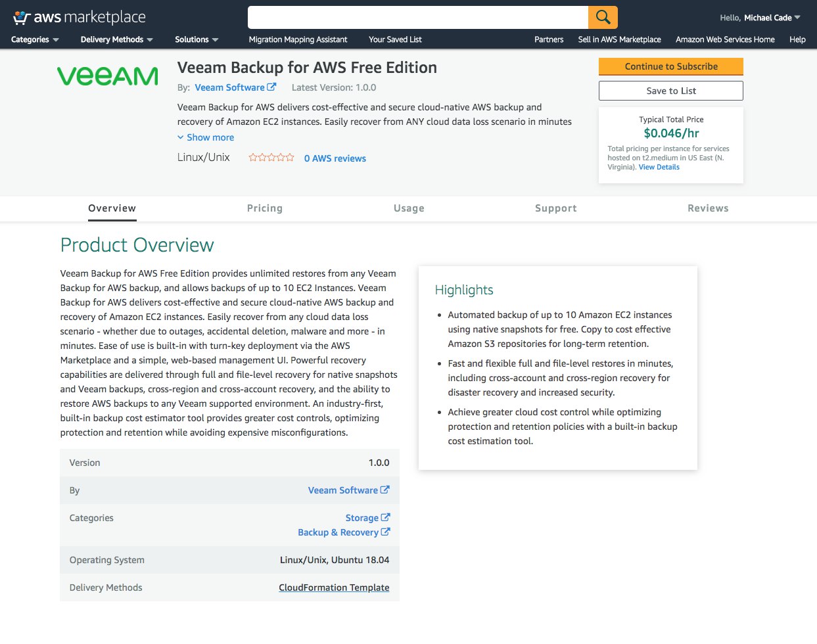This screenshot has height=644, width=817.
Task: Open the Help link
Action: click(x=797, y=39)
